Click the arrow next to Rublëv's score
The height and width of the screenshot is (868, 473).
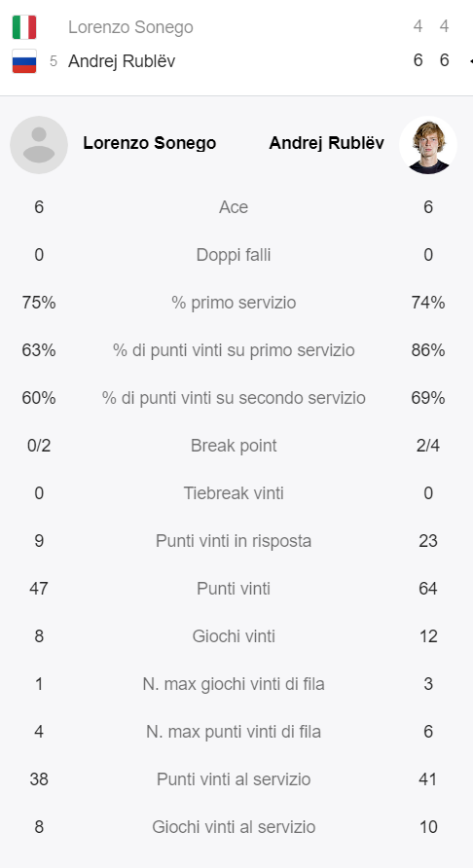(x=470, y=61)
